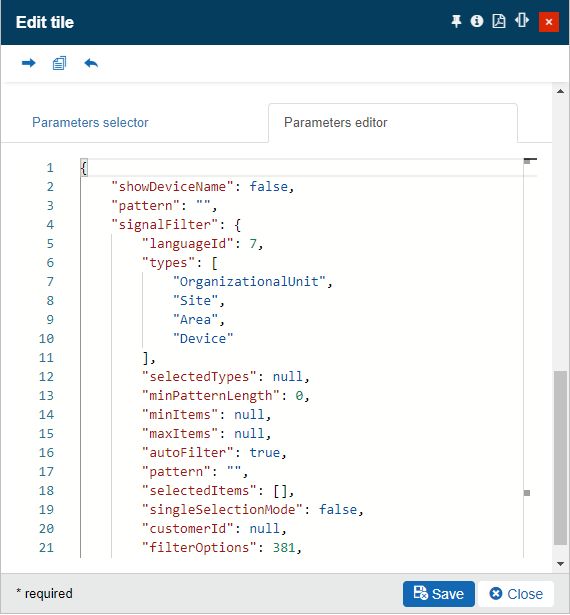Viewport: 570px width, 615px height.
Task: Click the "autoFilter" key text
Action: (x=188, y=453)
